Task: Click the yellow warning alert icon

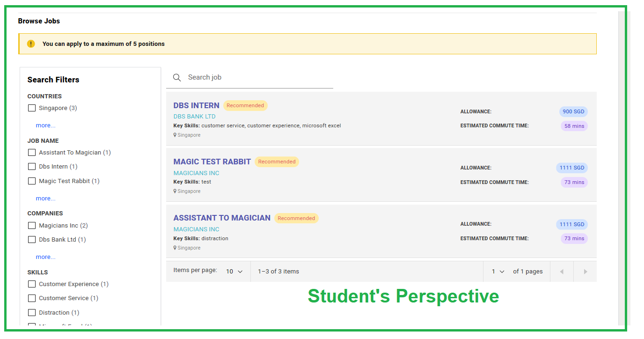Action: (x=31, y=44)
